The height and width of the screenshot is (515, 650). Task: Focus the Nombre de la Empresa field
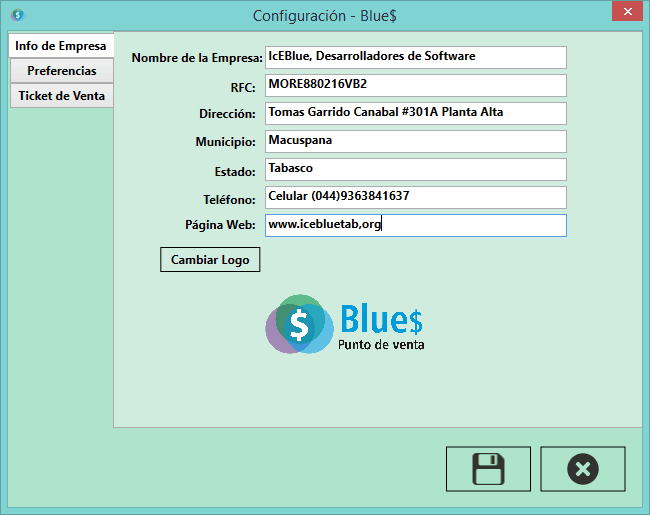(x=416, y=57)
